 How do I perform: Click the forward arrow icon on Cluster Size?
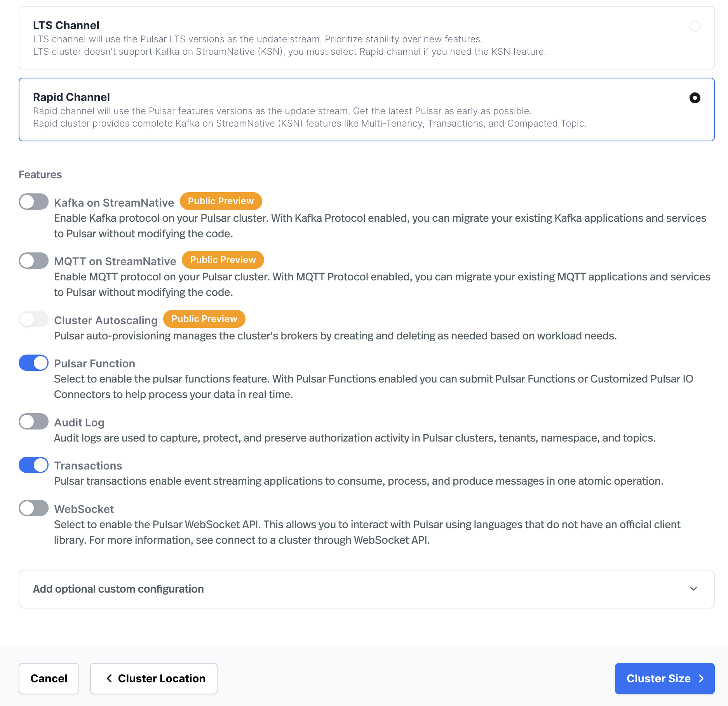(x=702, y=678)
